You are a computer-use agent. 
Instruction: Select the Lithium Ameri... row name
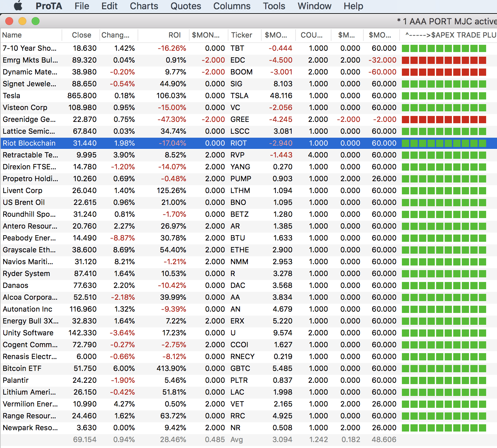(29, 392)
